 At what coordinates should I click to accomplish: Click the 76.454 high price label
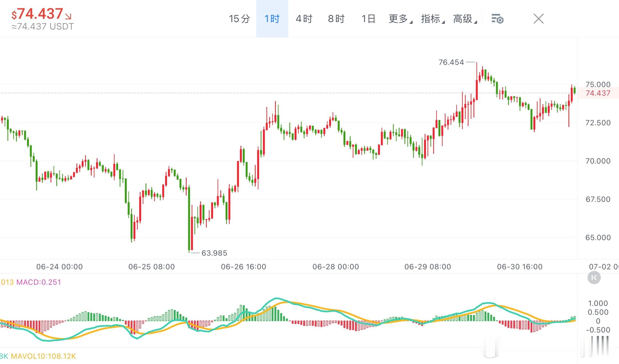point(451,62)
